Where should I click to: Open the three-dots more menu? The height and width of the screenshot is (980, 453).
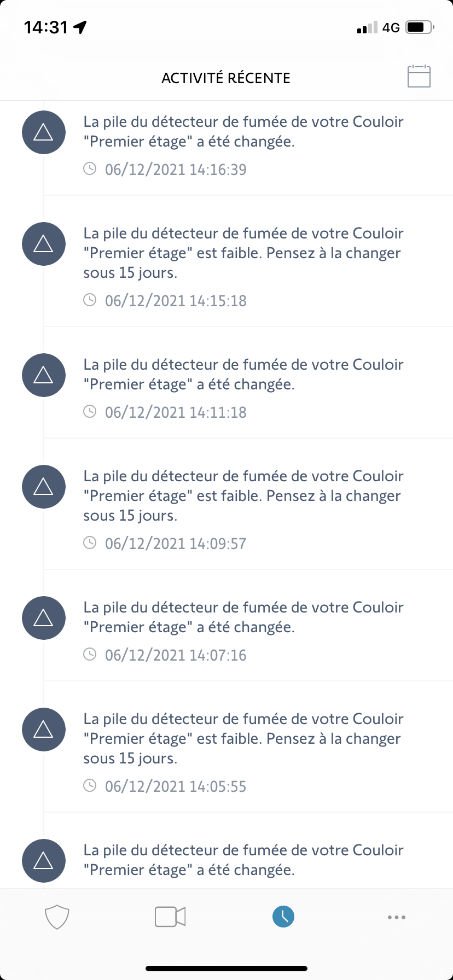pos(396,917)
